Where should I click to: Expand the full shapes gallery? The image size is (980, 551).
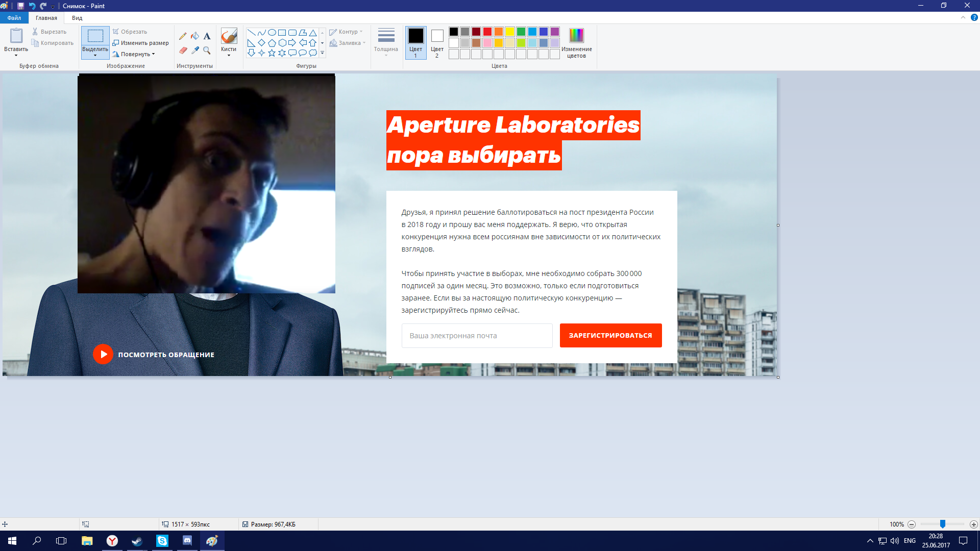click(323, 53)
